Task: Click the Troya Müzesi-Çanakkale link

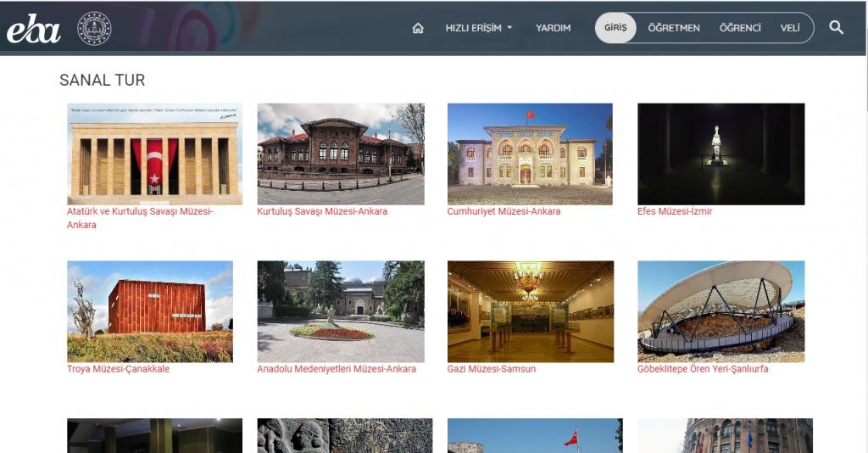Action: 118,369
